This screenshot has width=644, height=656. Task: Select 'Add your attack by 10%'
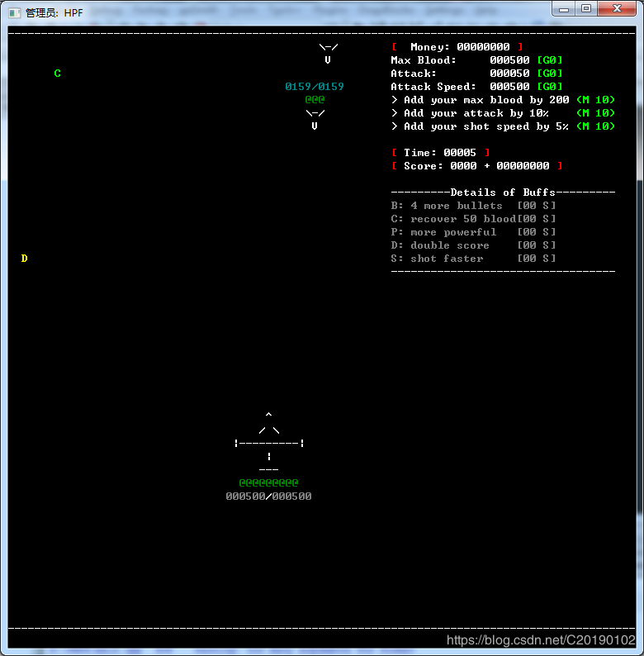click(x=504, y=113)
